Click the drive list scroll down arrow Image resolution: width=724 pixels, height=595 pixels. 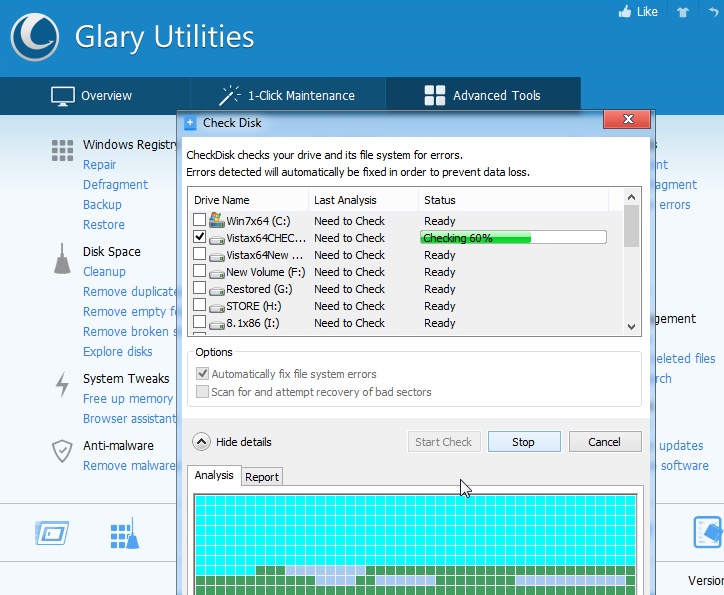631,327
